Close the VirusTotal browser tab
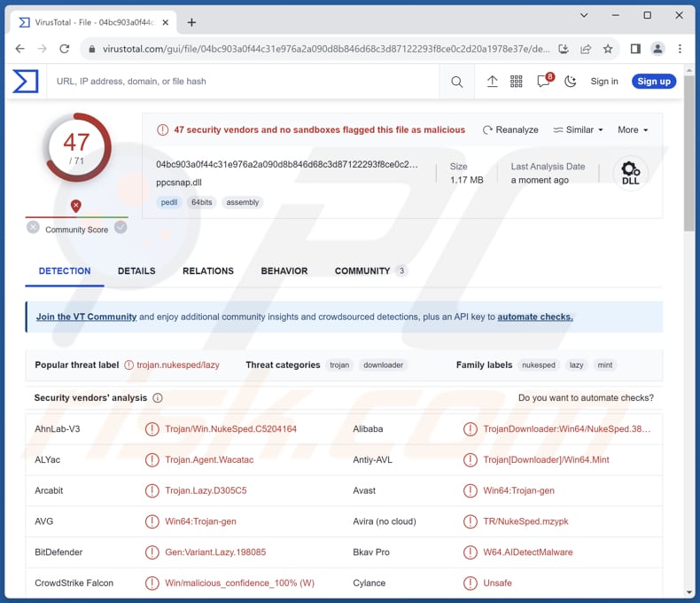700x603 pixels. tap(165, 22)
